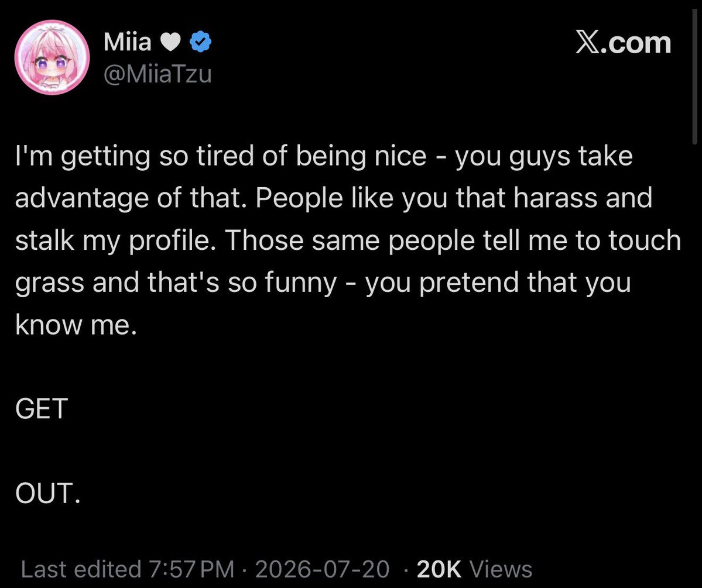Click the 7:57 PM timestamp

pos(191,569)
